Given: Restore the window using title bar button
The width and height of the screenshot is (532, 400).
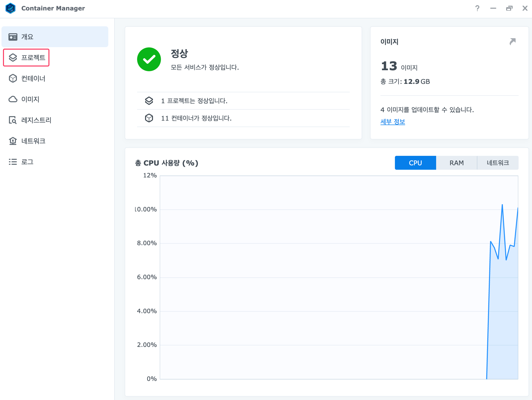Looking at the screenshot, I should pyautogui.click(x=509, y=8).
